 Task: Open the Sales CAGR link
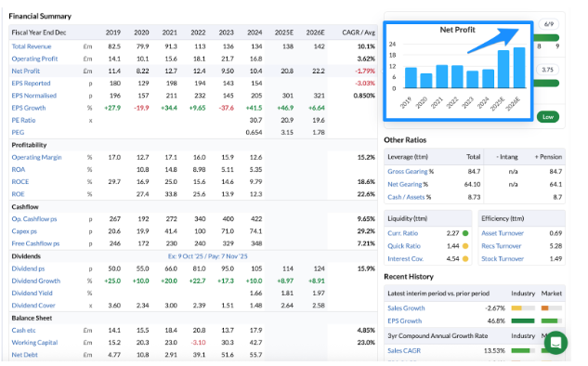404,351
